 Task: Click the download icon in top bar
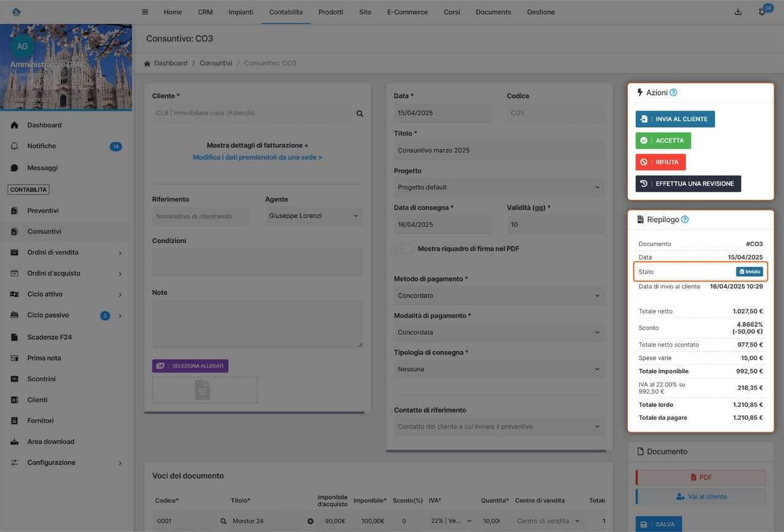click(738, 12)
